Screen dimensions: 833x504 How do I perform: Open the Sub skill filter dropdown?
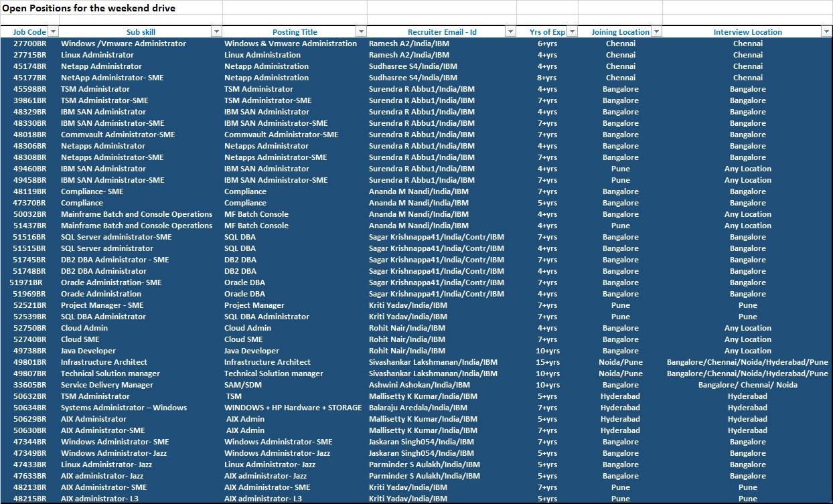(216, 31)
